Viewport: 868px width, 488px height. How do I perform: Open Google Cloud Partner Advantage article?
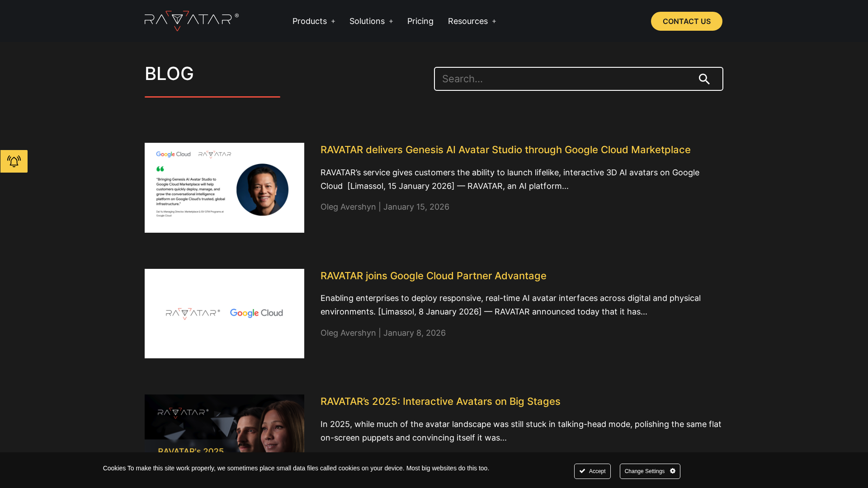click(433, 276)
